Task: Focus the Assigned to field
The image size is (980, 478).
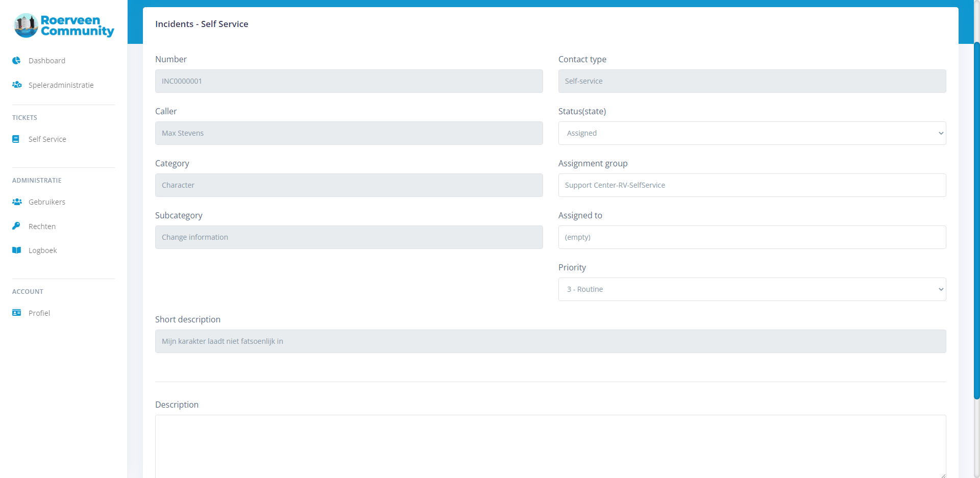Action: coord(751,237)
